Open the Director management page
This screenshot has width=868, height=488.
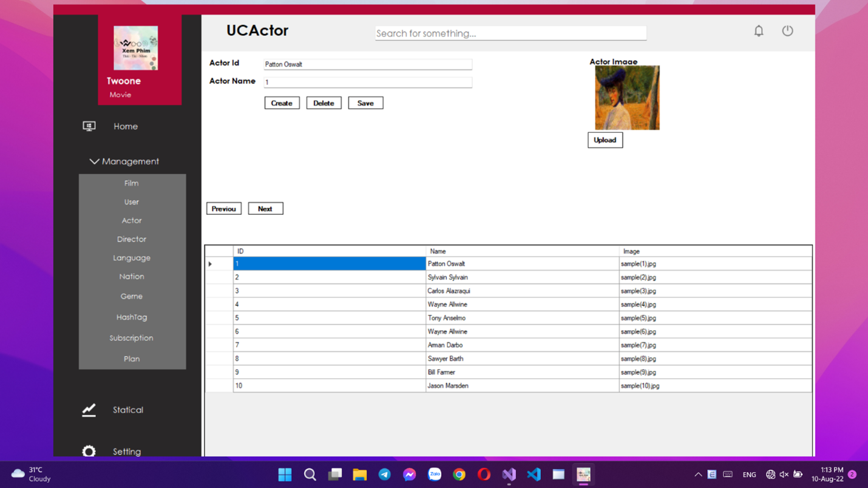[132, 239]
